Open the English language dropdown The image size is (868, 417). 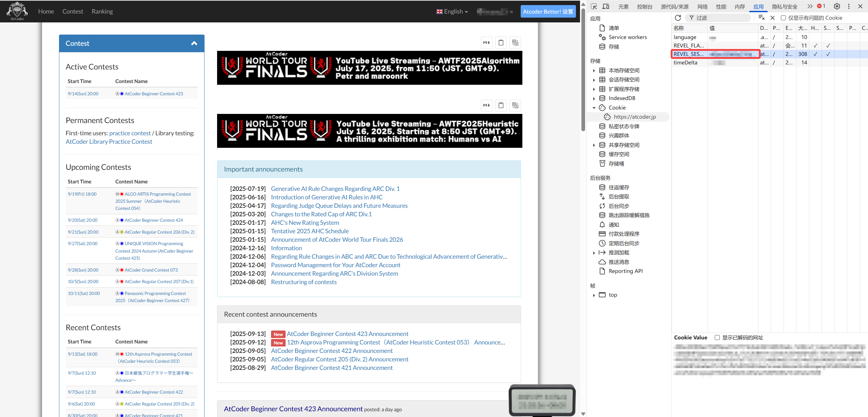[x=452, y=12]
